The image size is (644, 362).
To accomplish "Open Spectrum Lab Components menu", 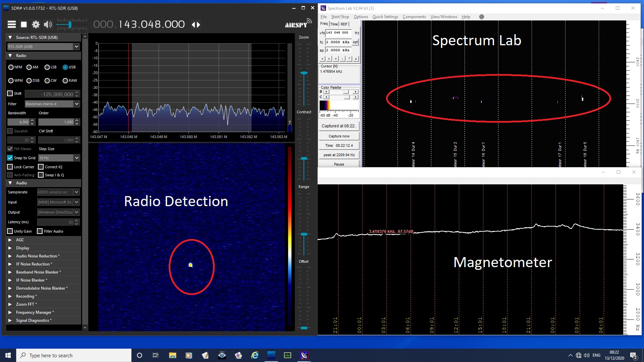I will tap(414, 17).
